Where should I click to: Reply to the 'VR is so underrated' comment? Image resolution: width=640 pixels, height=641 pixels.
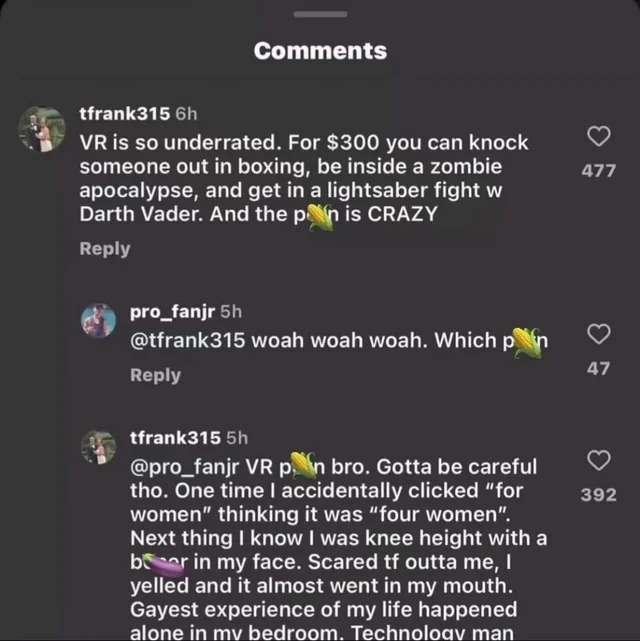[x=105, y=248]
